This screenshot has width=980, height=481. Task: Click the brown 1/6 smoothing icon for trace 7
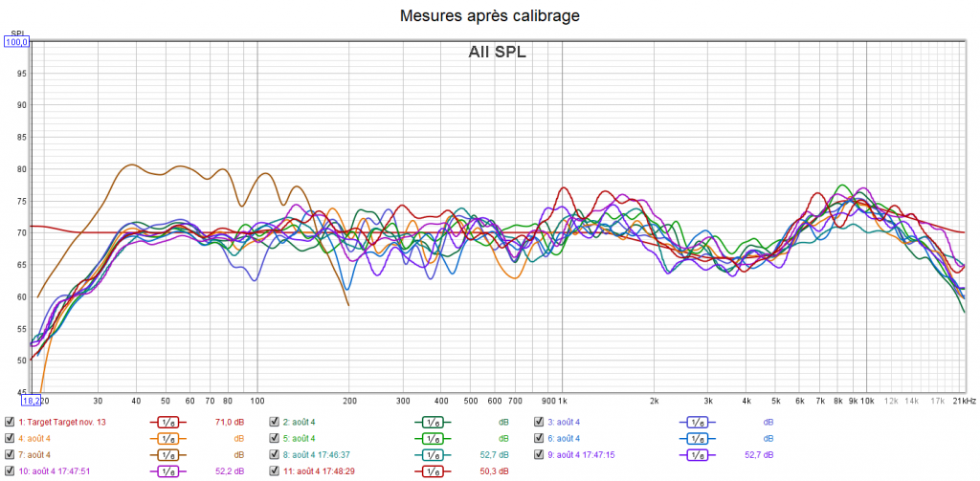[x=168, y=454]
